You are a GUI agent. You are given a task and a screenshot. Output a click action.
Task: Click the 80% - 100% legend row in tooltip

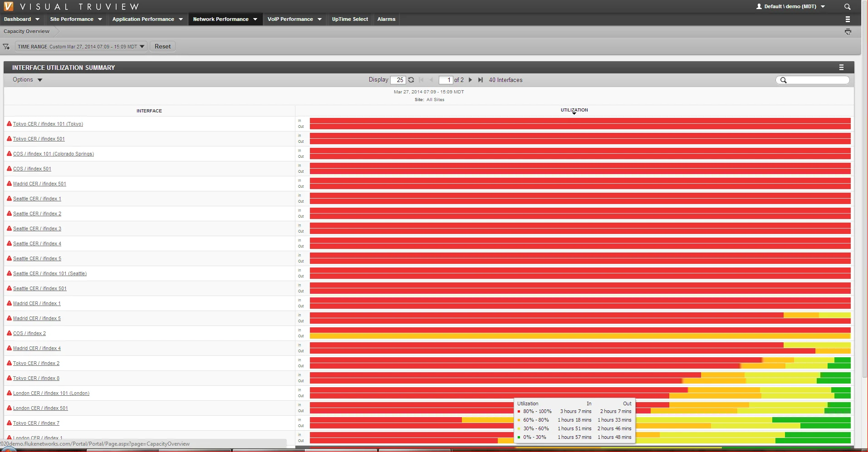tap(574, 411)
